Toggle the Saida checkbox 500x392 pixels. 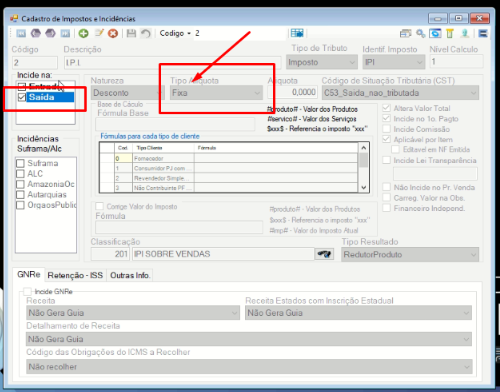(x=22, y=97)
